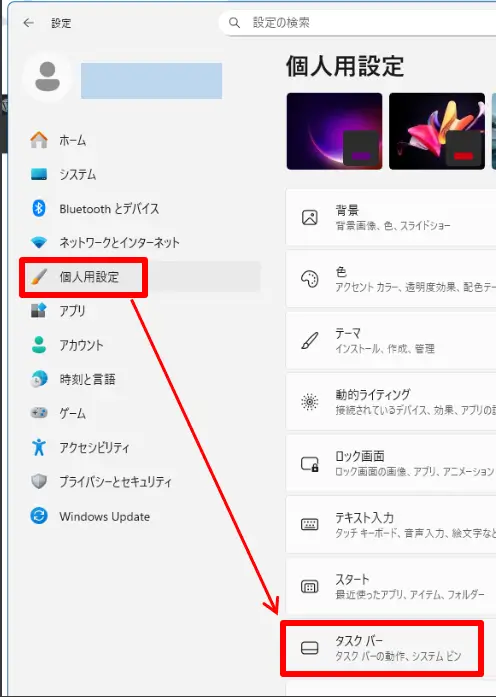The image size is (496, 697).
Task: Click the スタート menu icon
Action: [310, 587]
